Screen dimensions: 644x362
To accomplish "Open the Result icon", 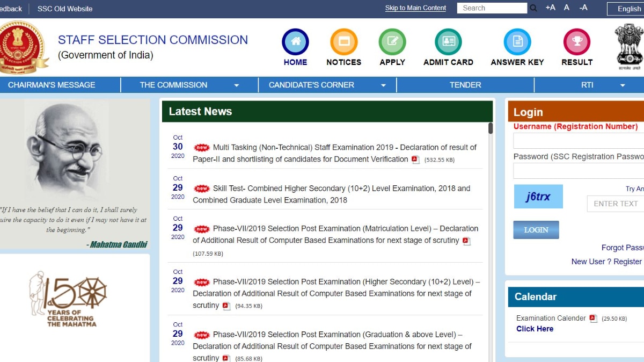I will coord(576,40).
